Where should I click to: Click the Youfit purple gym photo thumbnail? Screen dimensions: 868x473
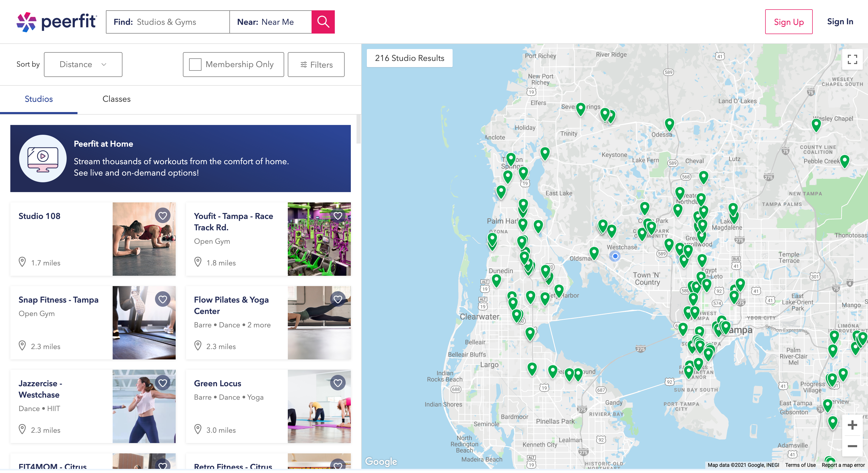(319, 239)
